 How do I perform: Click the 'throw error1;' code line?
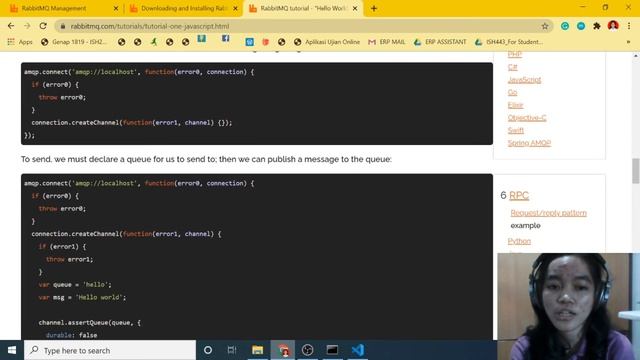pos(69,259)
